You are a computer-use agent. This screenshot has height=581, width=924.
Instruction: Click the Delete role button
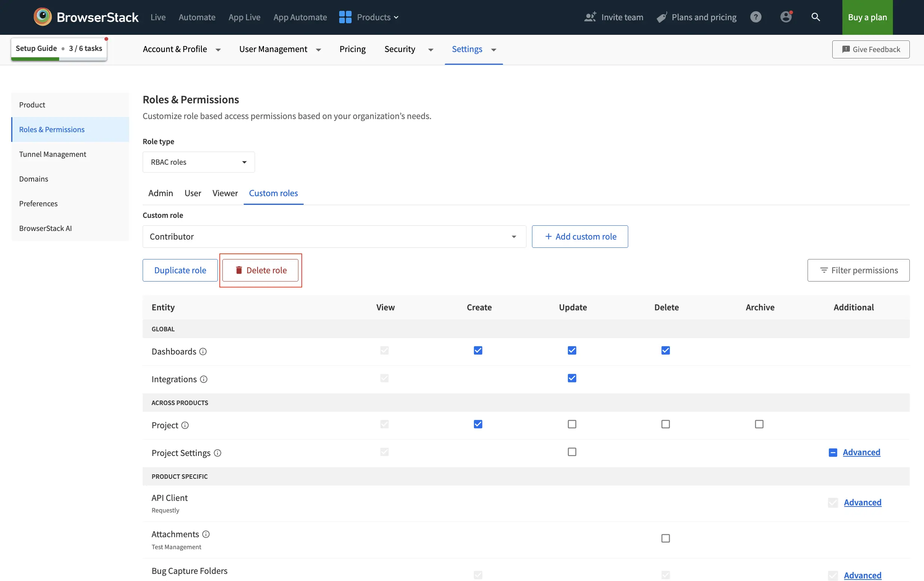[260, 270]
